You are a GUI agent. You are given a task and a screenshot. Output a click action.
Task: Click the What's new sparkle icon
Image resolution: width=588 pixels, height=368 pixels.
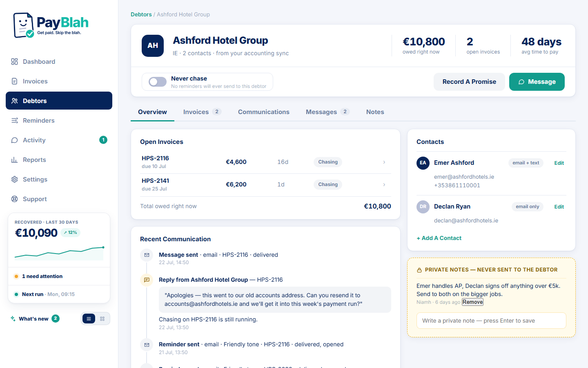tap(13, 319)
